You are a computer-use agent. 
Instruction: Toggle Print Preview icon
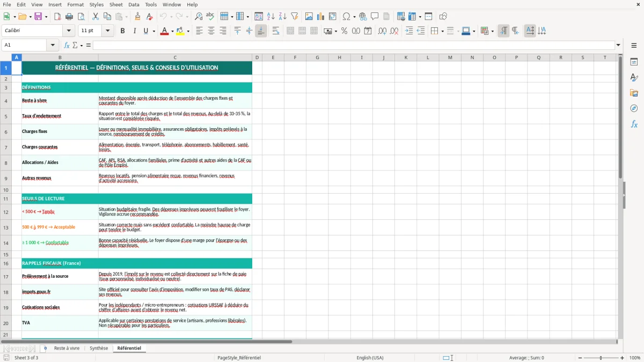pos(80,17)
